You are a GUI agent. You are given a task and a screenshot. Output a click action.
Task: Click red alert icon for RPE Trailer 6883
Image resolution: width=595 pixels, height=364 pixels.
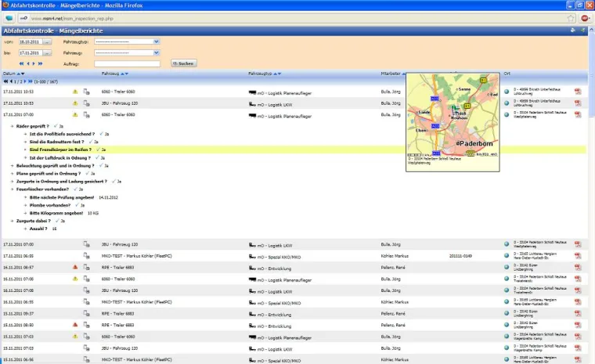click(75, 267)
